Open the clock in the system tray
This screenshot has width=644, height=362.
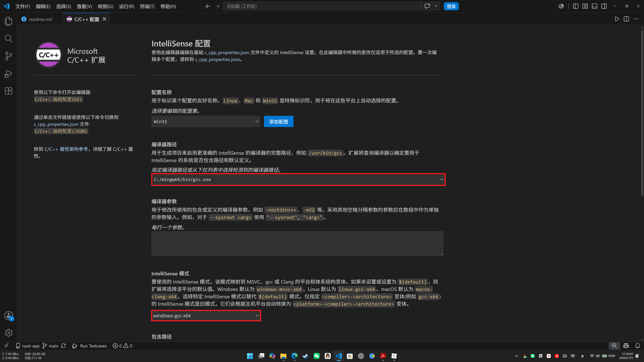(x=626, y=356)
